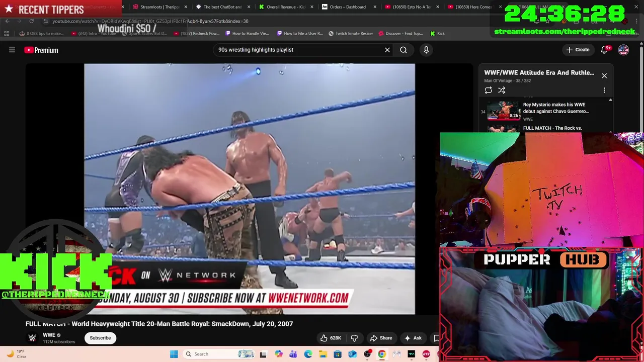This screenshot has height=362, width=644.
Task: Toggle loop playlist
Action: coord(488,90)
